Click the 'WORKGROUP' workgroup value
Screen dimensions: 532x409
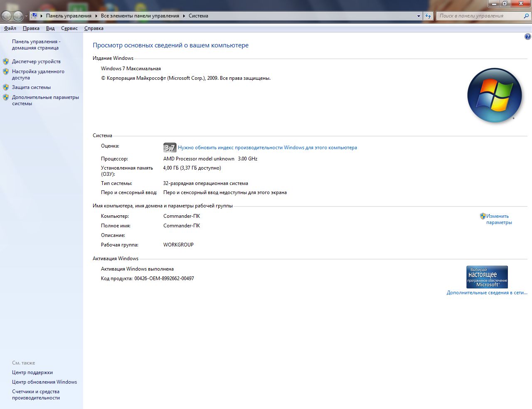(178, 245)
